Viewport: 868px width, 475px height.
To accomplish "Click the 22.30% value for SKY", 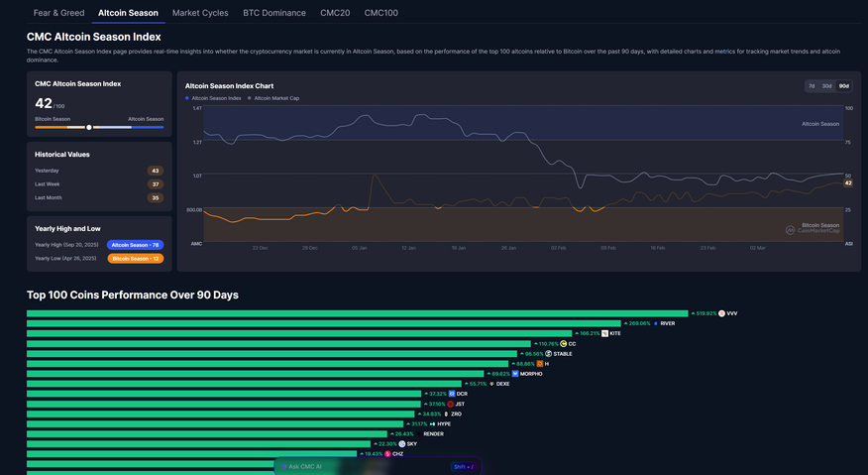I will tap(387, 444).
